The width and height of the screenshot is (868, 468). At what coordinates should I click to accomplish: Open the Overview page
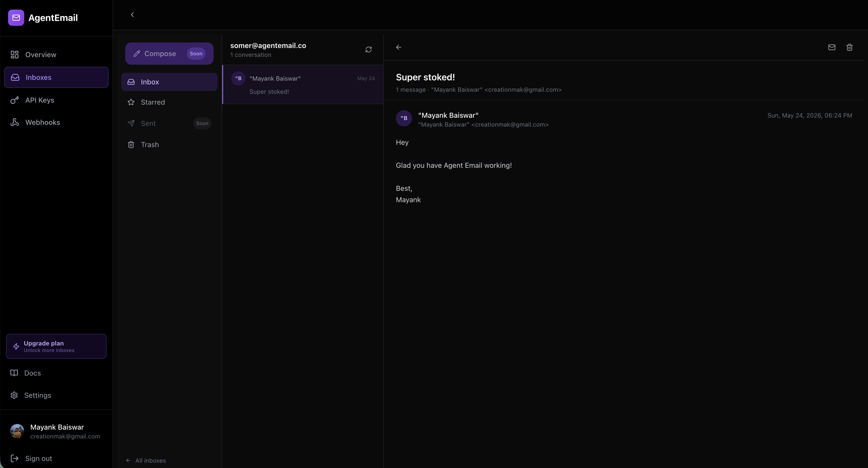(56, 55)
